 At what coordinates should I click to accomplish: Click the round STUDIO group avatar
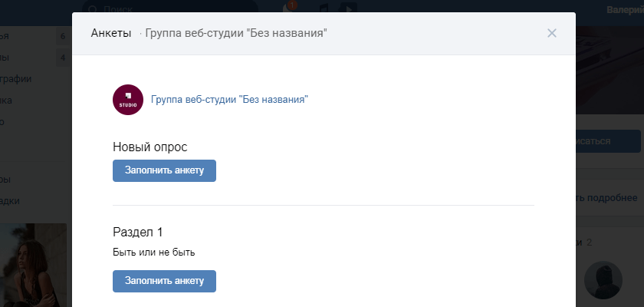tap(128, 100)
